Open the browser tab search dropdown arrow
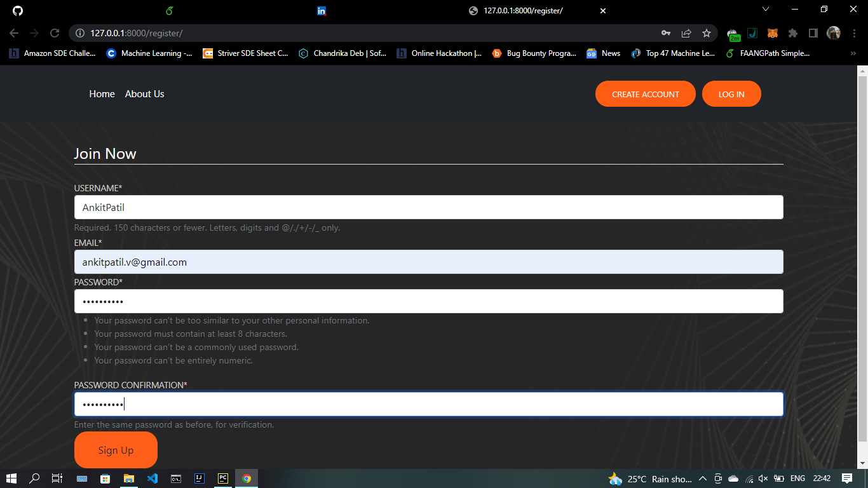Image resolution: width=868 pixels, height=488 pixels. click(x=766, y=9)
